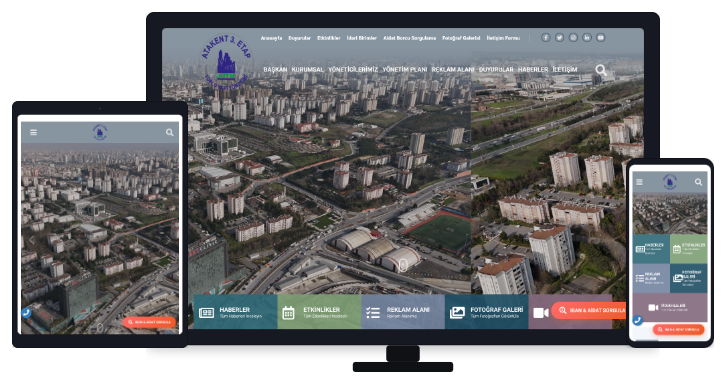The width and height of the screenshot is (726, 384).
Task: Select KURUMSAL in main navigation
Action: 307,69
